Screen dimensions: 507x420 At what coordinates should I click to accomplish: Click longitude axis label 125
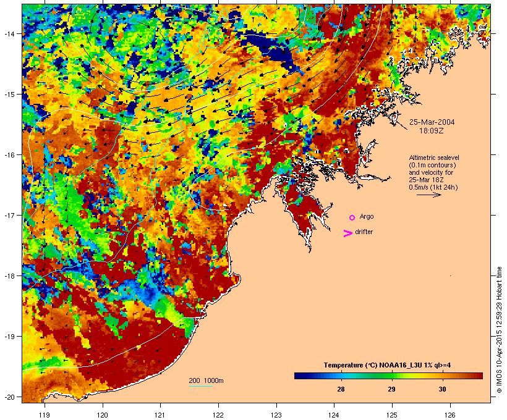click(x=392, y=415)
